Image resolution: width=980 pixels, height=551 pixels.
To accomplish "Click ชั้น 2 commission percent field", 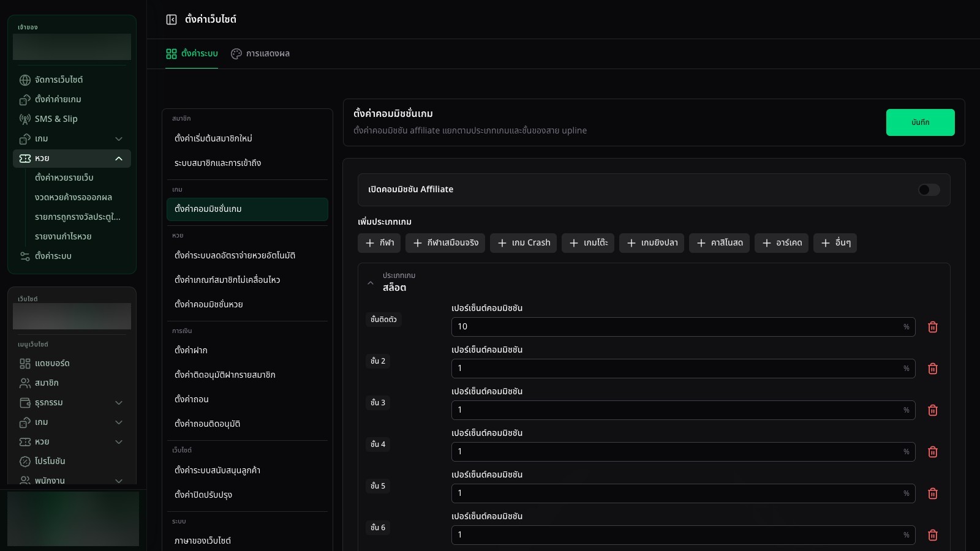I will pyautogui.click(x=683, y=369).
